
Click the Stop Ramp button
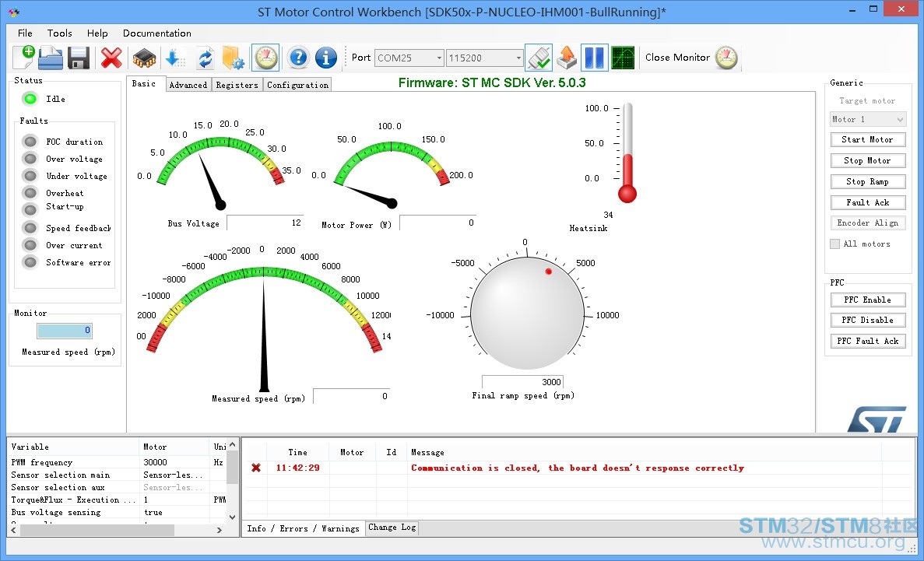point(867,181)
